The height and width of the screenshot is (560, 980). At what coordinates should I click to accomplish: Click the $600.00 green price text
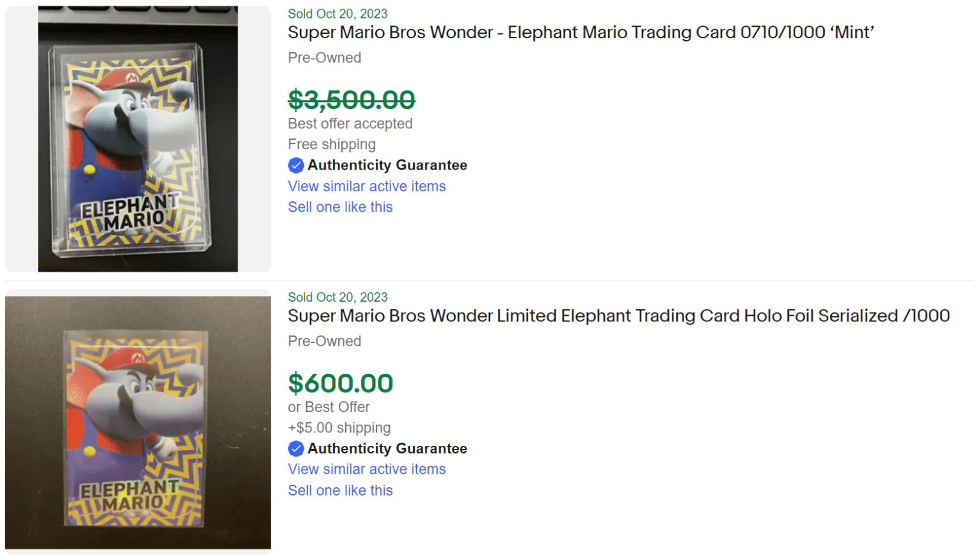pyautogui.click(x=341, y=383)
